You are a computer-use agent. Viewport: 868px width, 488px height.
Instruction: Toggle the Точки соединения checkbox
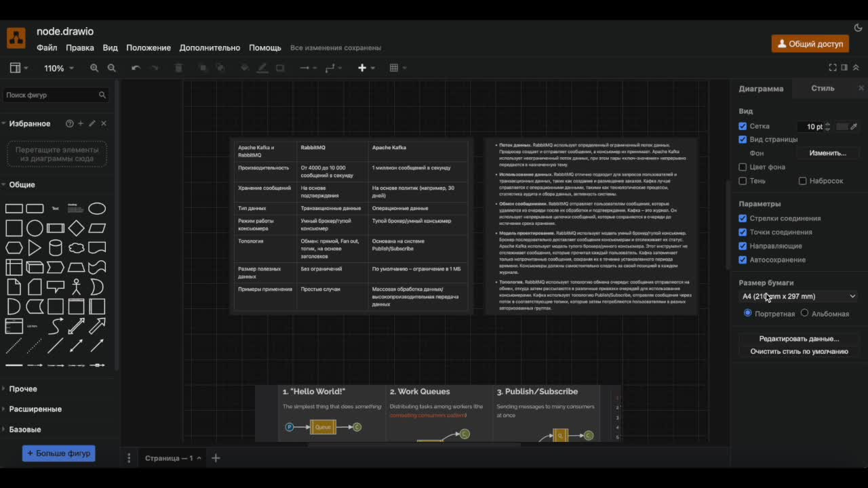(743, 232)
